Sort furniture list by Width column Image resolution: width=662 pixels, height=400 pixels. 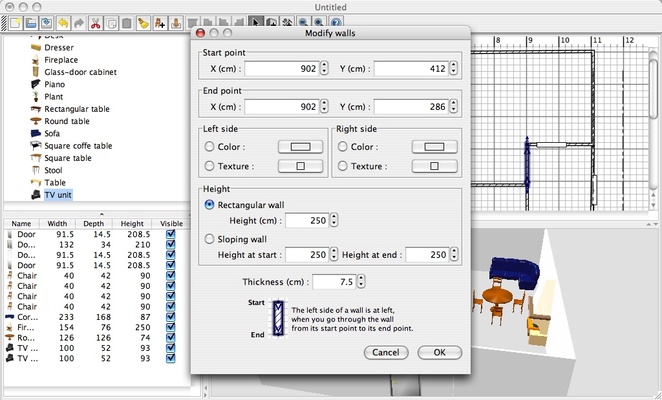point(58,223)
